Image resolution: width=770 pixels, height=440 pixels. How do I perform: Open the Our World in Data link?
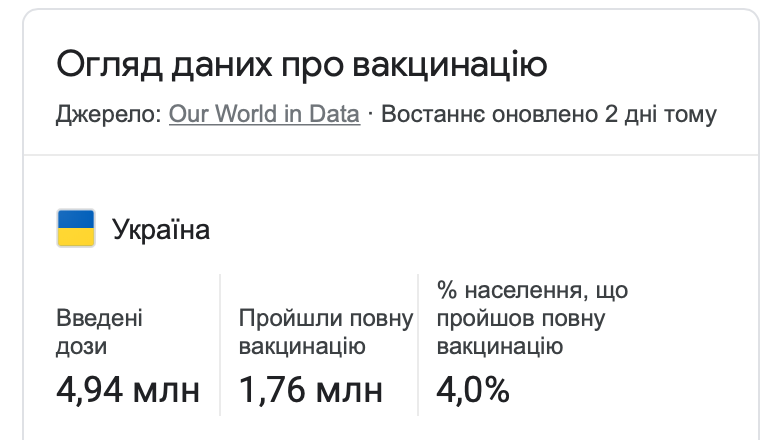(x=264, y=114)
